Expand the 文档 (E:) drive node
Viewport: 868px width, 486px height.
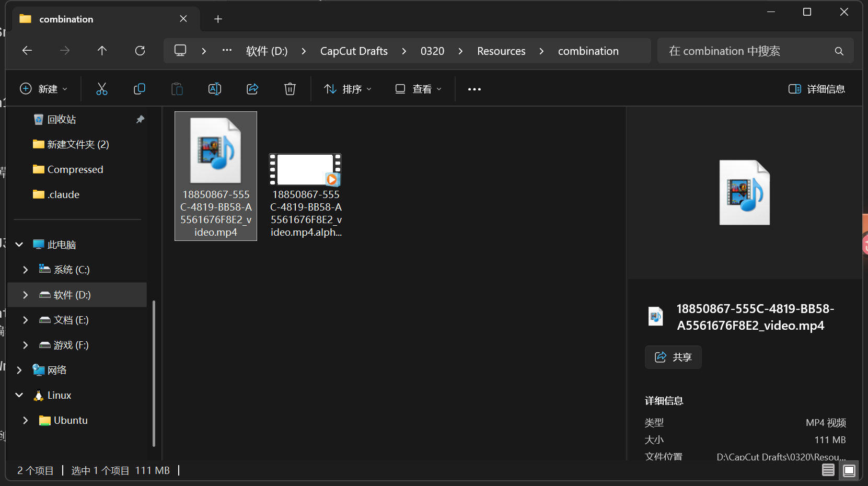(x=25, y=320)
